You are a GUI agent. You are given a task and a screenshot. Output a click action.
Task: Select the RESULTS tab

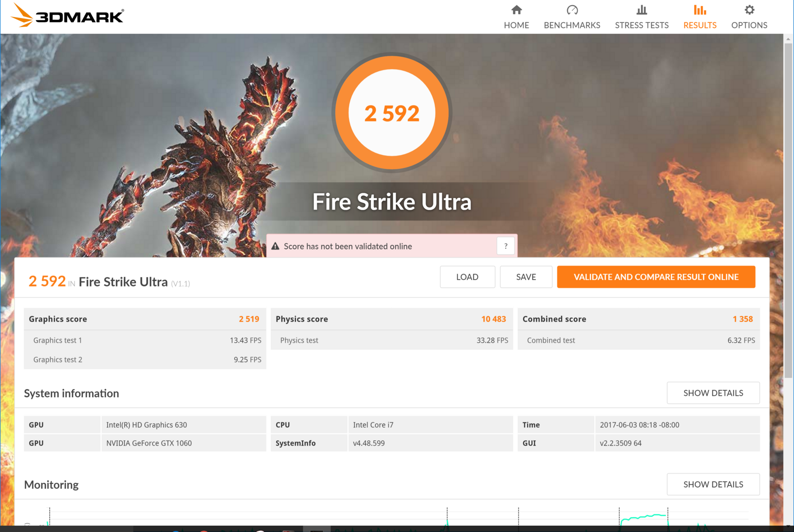point(700,17)
